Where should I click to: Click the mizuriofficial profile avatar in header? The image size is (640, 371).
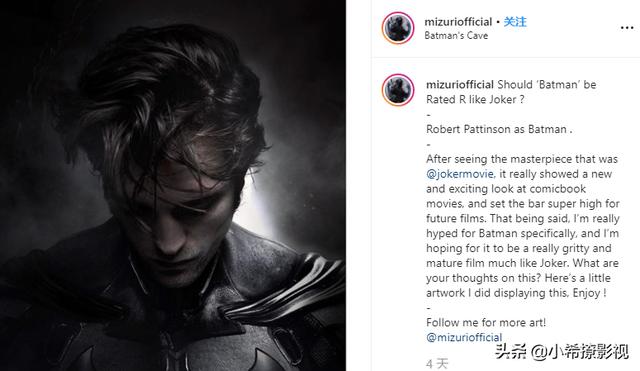click(398, 28)
